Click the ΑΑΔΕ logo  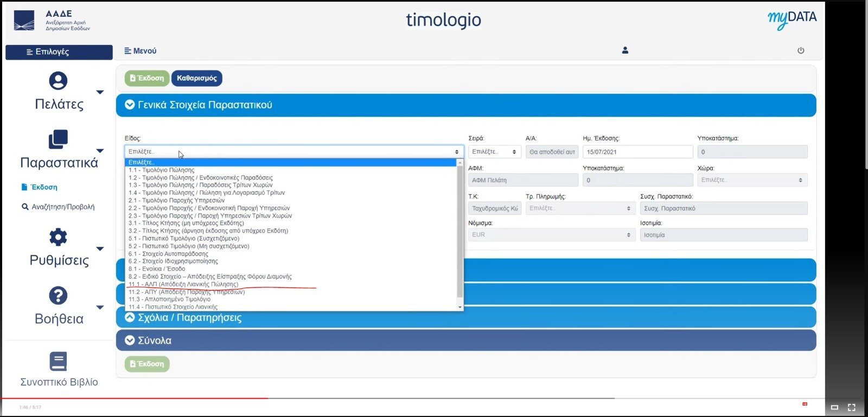52,21
